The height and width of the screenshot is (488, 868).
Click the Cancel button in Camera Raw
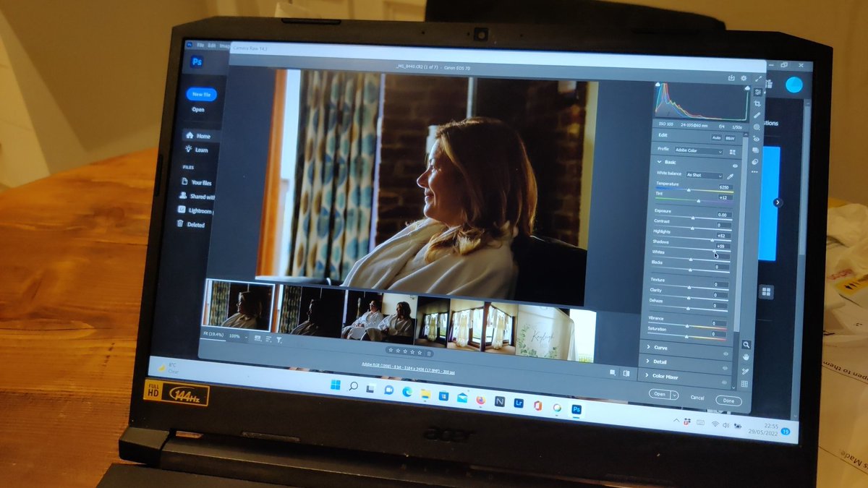point(697,398)
